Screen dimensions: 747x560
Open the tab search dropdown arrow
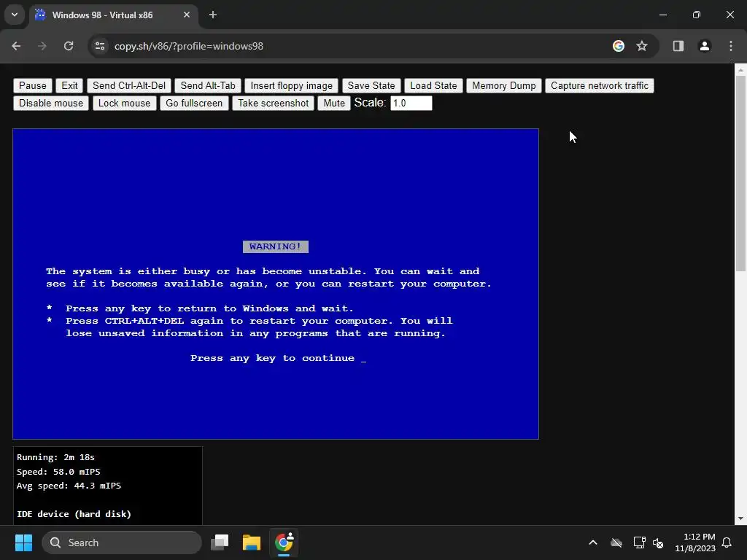[x=15, y=15]
